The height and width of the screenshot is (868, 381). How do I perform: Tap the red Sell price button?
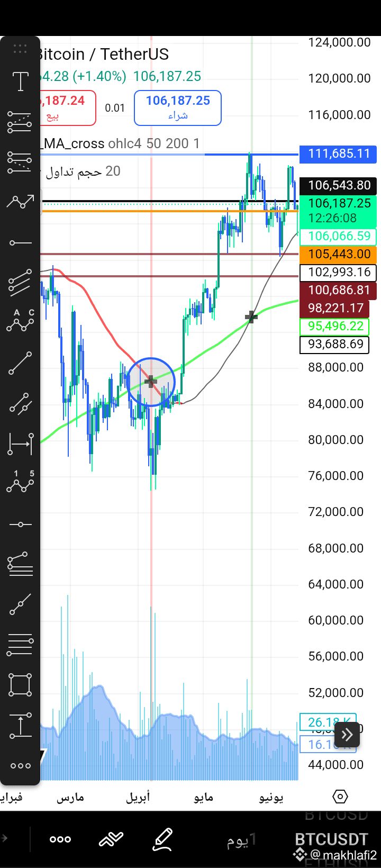68,107
